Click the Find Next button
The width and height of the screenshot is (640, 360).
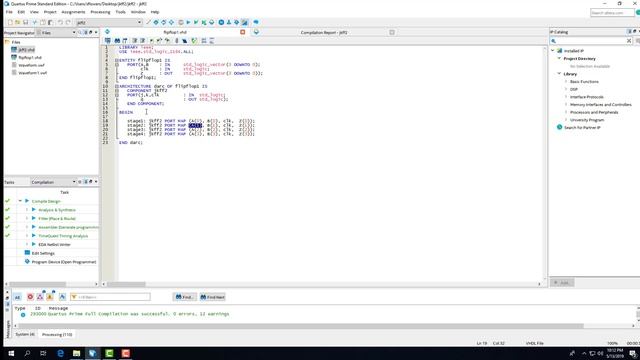point(212,297)
